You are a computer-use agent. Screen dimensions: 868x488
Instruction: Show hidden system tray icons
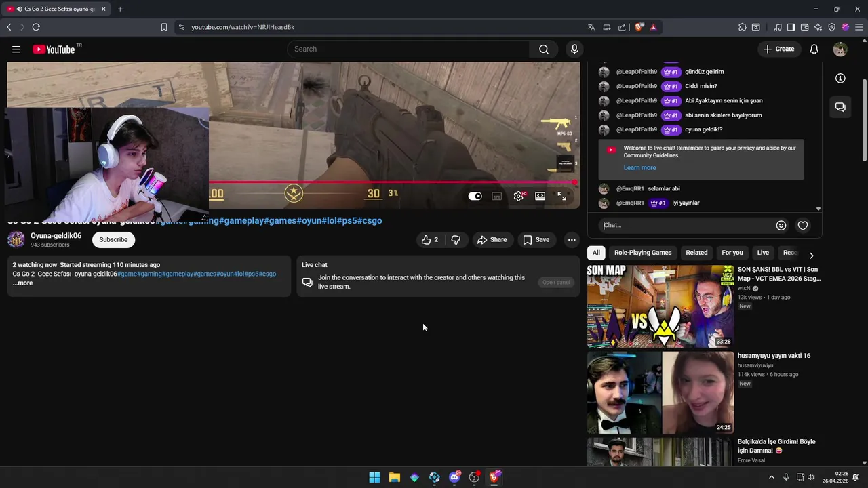tap(771, 477)
